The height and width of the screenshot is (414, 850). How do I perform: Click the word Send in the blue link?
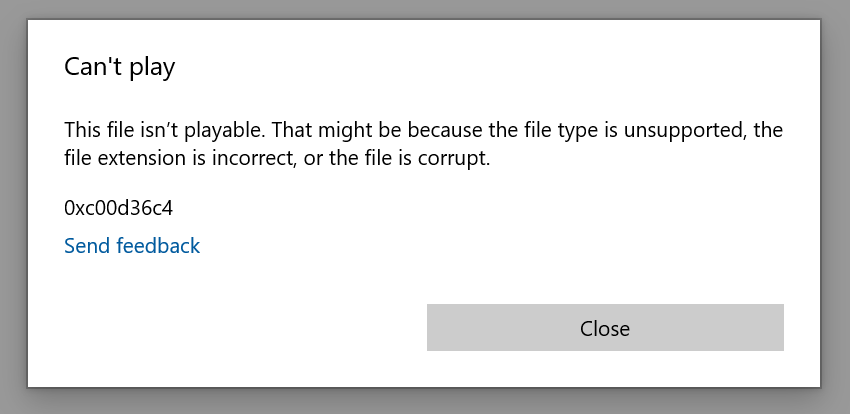[x=87, y=245]
